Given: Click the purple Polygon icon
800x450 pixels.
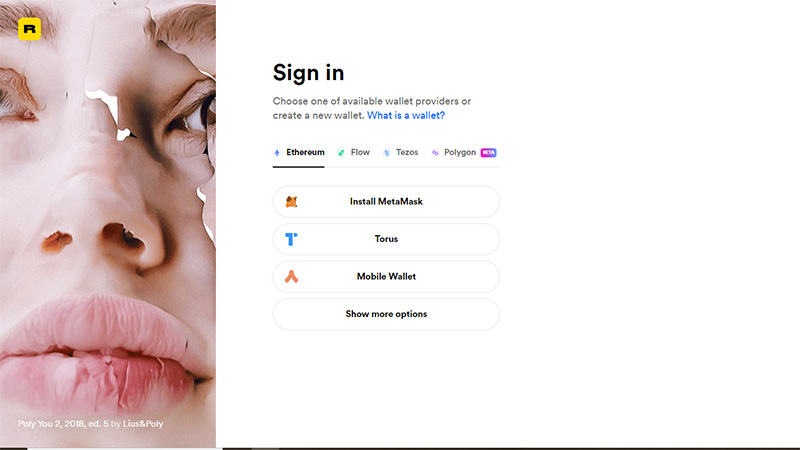Looking at the screenshot, I should pyautogui.click(x=435, y=153).
